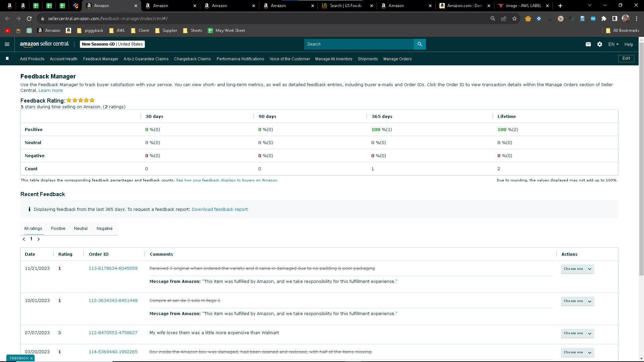Go to A-to-z Guarantee Claims
This screenshot has width=644, height=362.
tap(146, 59)
